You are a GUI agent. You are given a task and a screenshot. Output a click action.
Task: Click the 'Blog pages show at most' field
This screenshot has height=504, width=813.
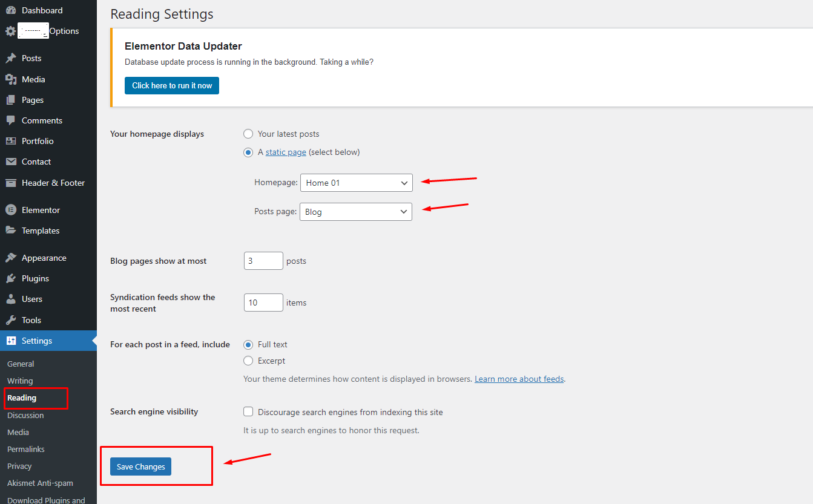(263, 261)
